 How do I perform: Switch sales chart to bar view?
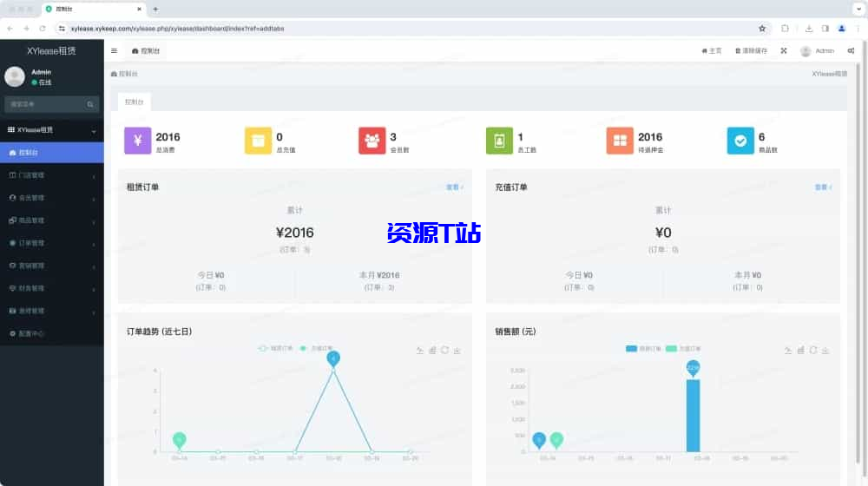coord(801,351)
